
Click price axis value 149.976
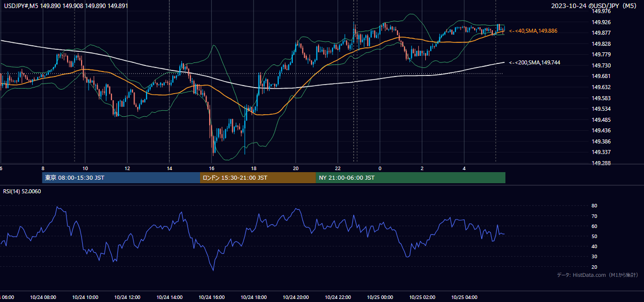tap(601, 11)
